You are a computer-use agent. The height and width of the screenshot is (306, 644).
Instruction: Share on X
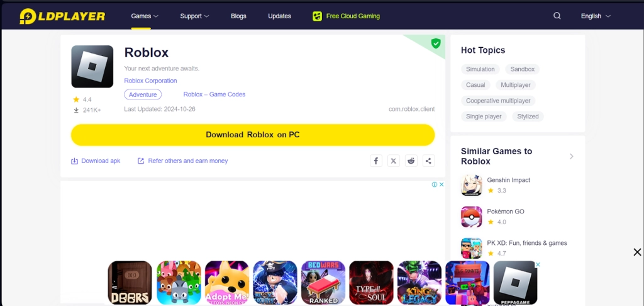point(394,161)
